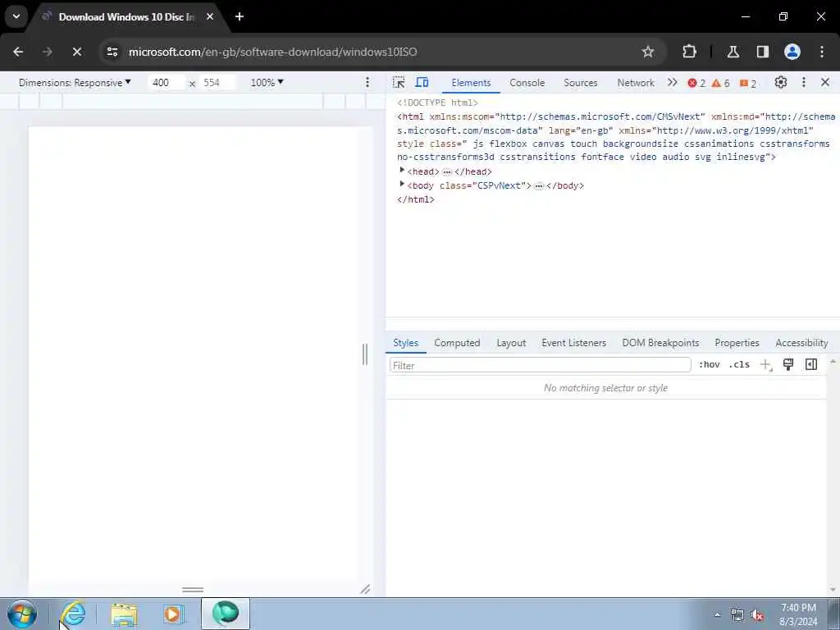This screenshot has width=840, height=630.
Task: Open a new tab with the plus button
Action: point(240,16)
